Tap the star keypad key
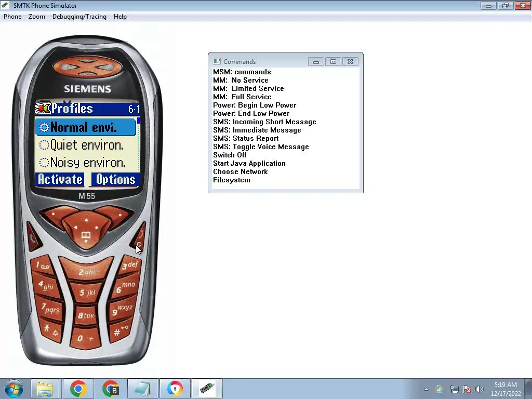The image size is (532, 399). coord(51,330)
